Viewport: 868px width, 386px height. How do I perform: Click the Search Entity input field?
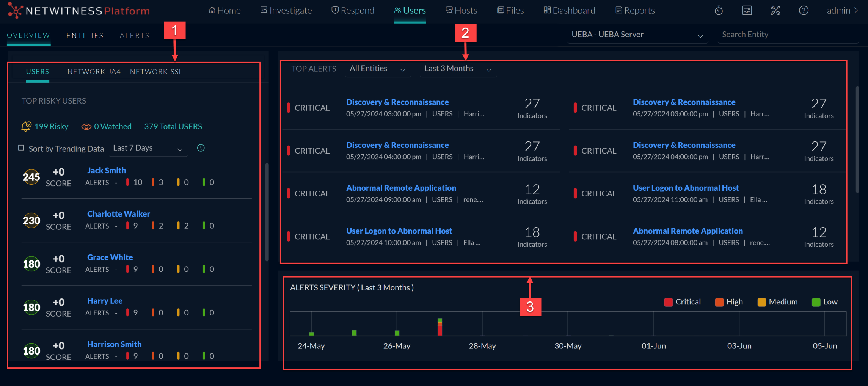787,35
